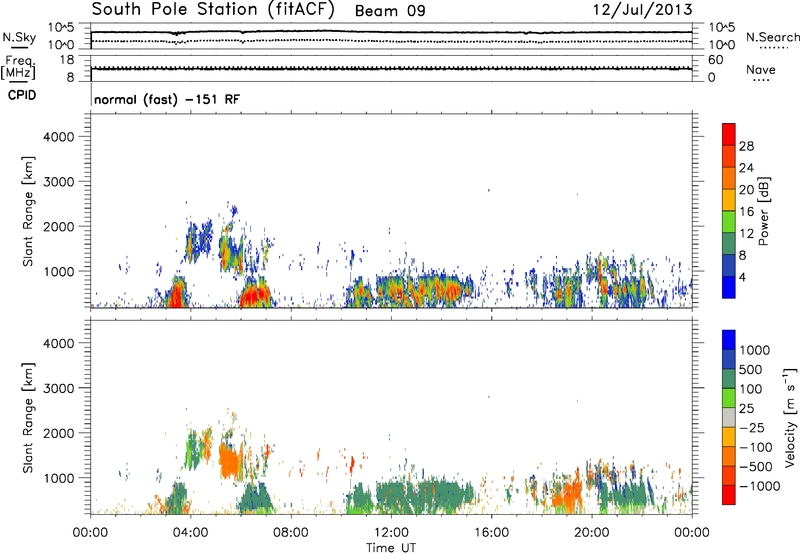Click the 'Velocity [m s-1]' color bar label
Image resolution: width=800 pixels, height=554 pixels.
coord(790,417)
